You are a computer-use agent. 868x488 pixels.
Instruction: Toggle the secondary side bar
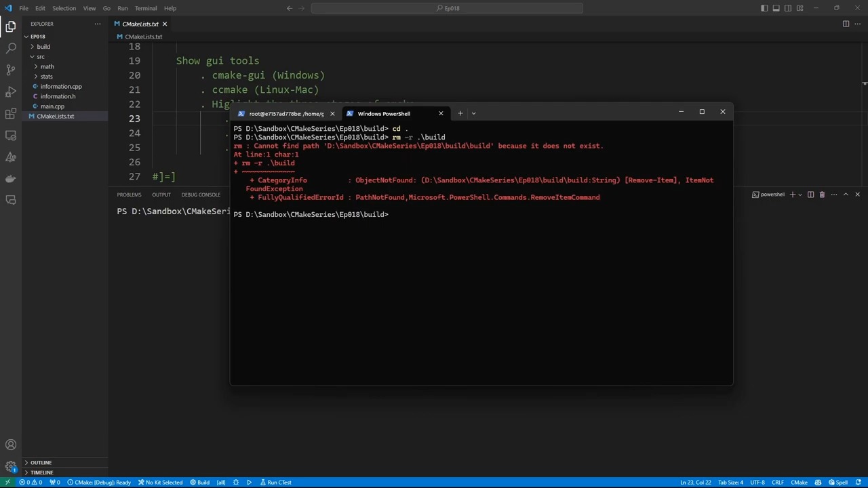(788, 8)
